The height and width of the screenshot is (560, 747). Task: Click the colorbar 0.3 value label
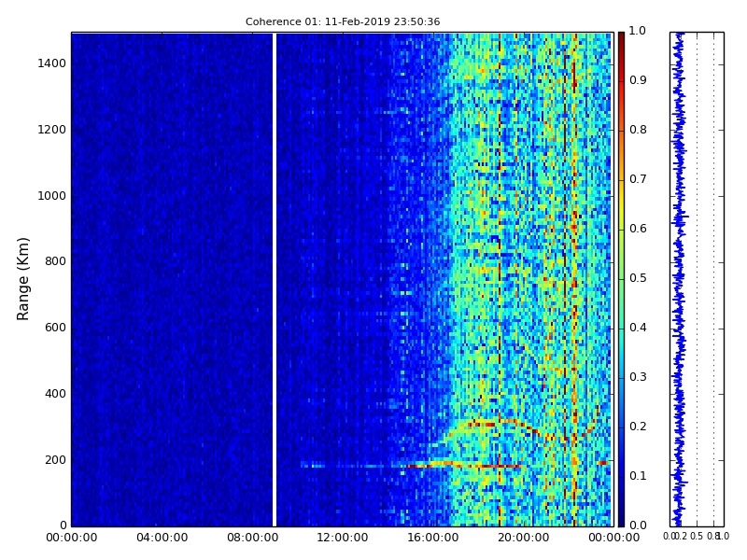[638, 377]
